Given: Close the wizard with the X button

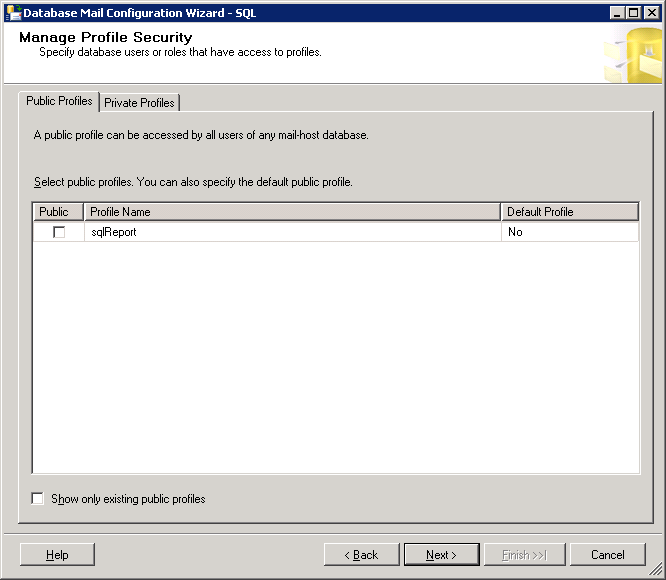Looking at the screenshot, I should (x=650, y=12).
